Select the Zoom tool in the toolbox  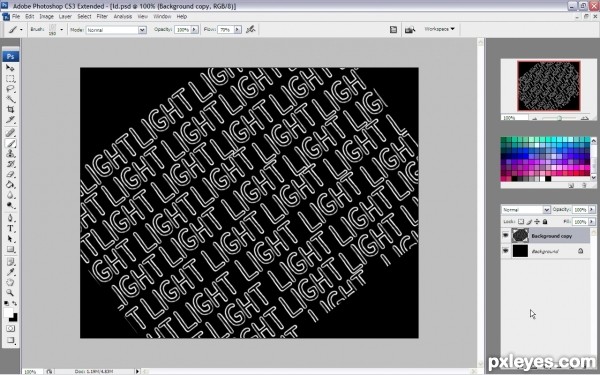10,293
